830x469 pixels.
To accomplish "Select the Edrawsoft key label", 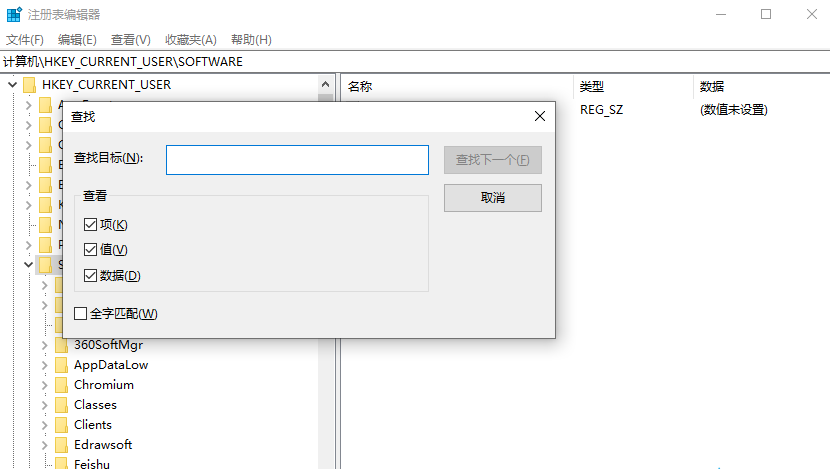I will coord(103,445).
